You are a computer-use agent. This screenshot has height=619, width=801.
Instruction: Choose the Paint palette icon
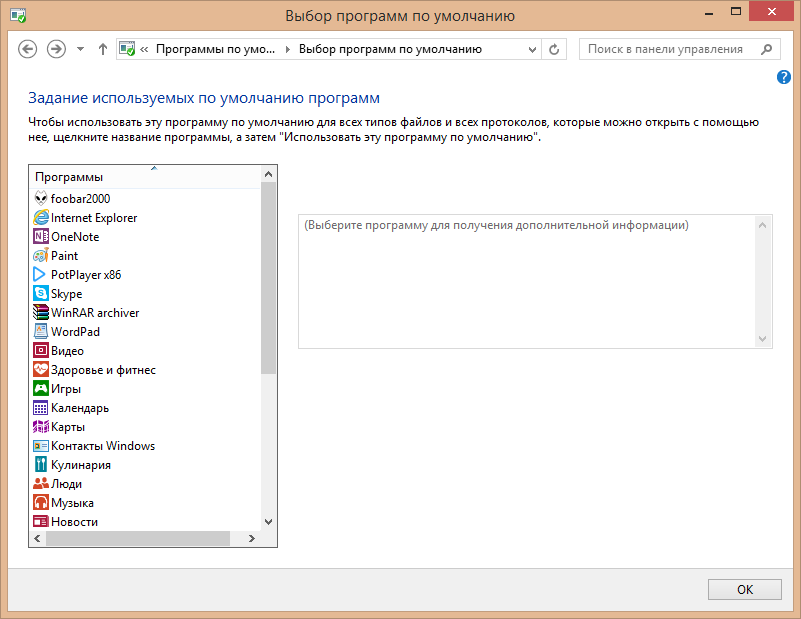click(41, 256)
